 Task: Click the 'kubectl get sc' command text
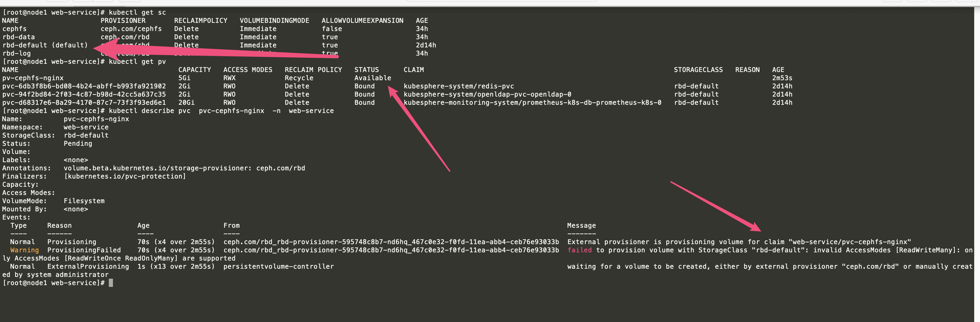tap(137, 13)
